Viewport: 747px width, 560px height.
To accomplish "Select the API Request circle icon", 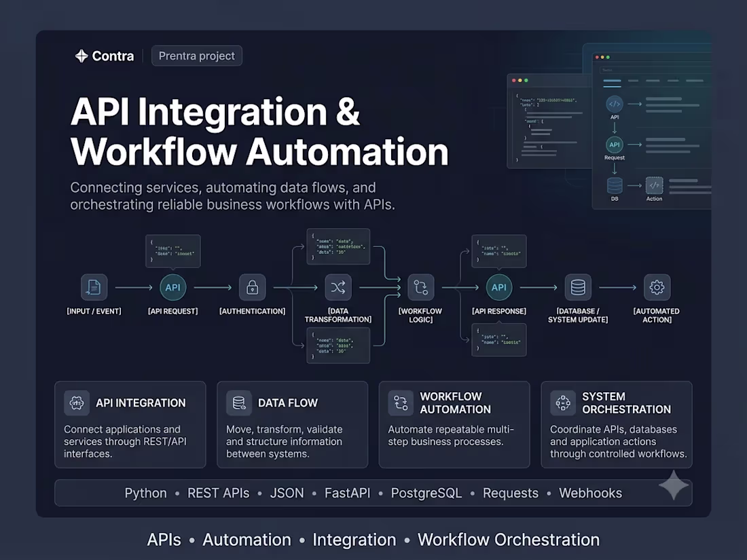I will click(173, 287).
